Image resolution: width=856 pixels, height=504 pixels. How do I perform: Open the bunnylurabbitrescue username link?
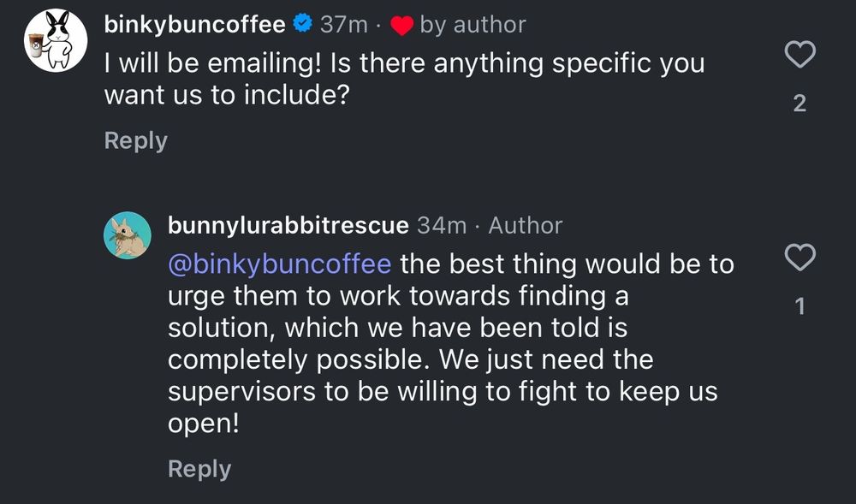(x=288, y=225)
